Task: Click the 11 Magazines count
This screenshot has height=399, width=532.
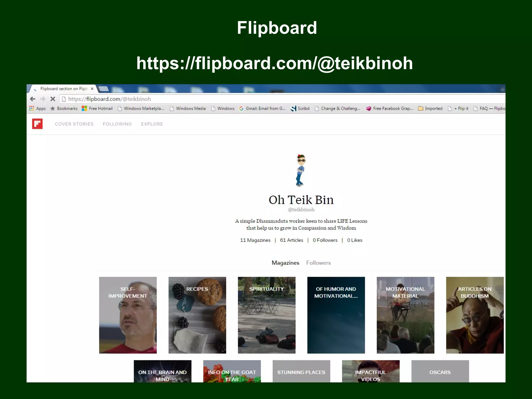Action: point(255,240)
